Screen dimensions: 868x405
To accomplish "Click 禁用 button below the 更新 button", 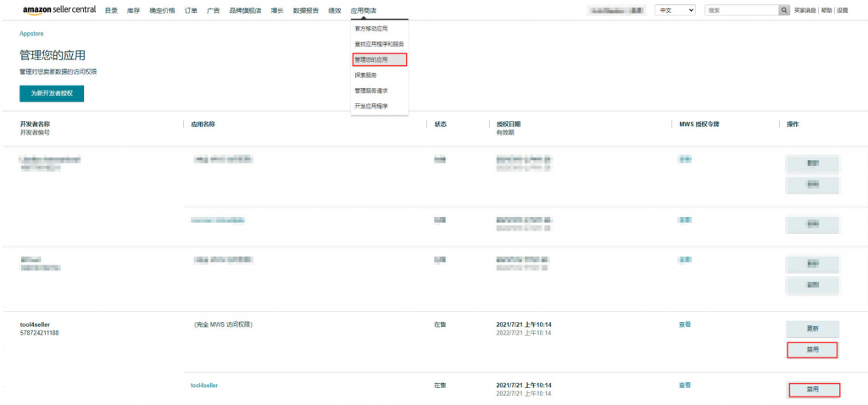I will tap(812, 350).
